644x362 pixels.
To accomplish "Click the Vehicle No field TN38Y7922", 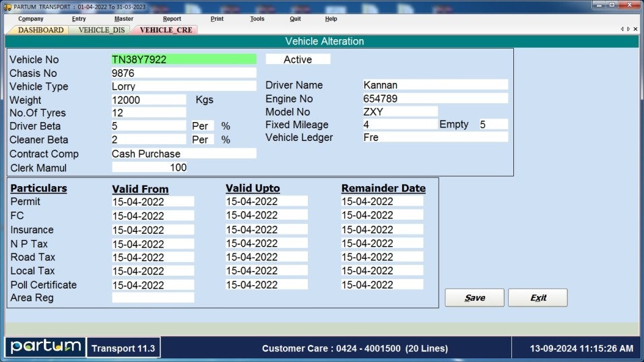I will coord(184,59).
